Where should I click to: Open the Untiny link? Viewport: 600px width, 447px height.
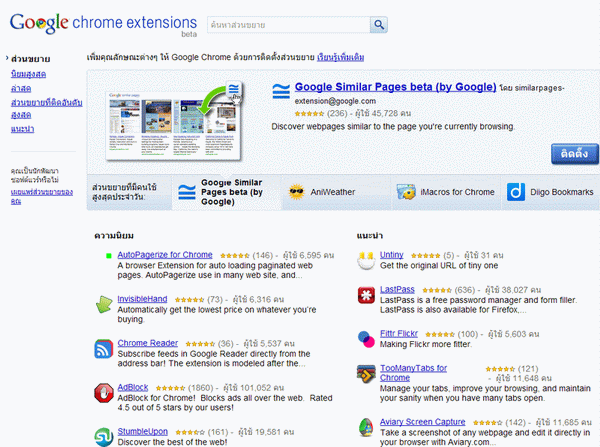pos(391,255)
